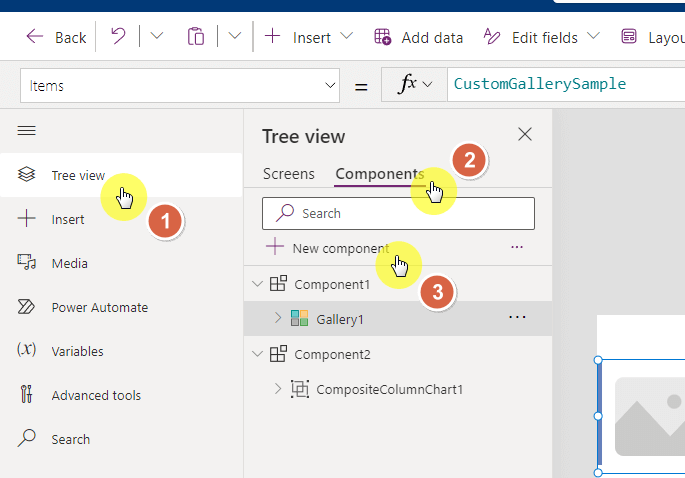Click the Component1 component icon
The height and width of the screenshot is (478, 685).
coord(278,284)
